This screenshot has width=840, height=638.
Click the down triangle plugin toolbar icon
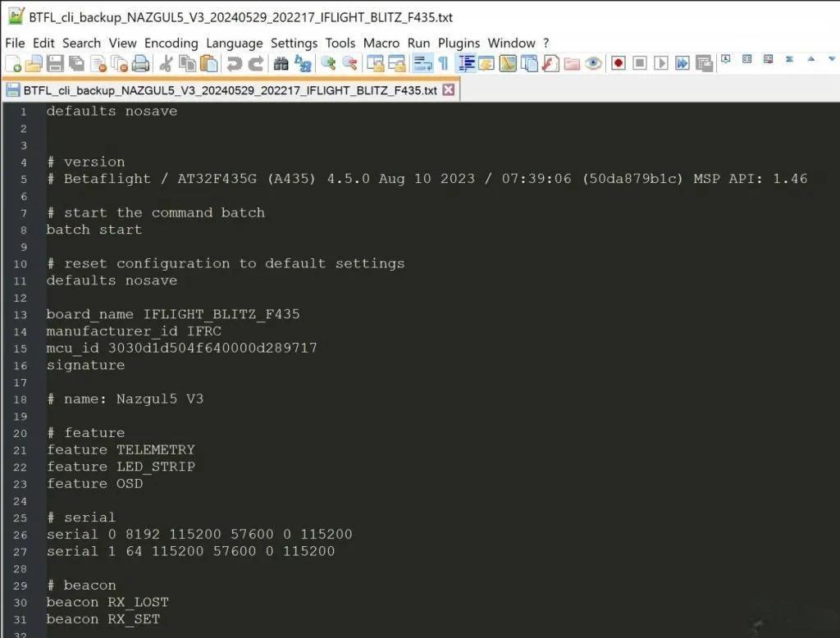832,59
